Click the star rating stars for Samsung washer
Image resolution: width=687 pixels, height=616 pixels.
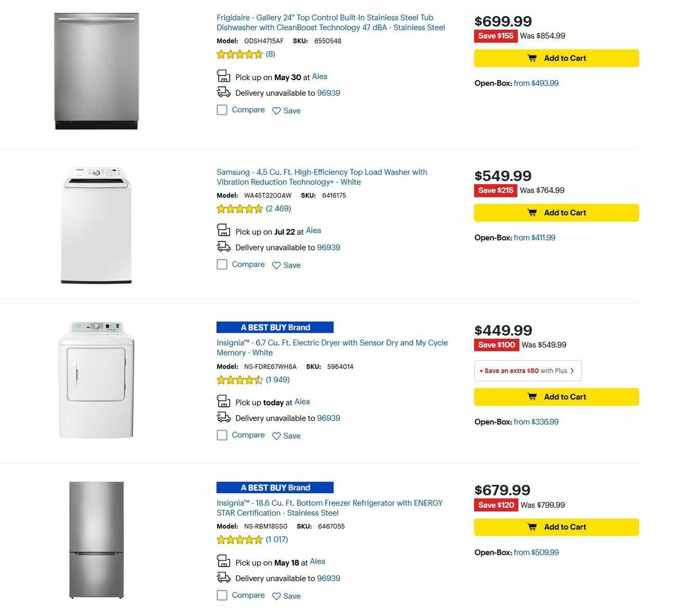(x=239, y=208)
